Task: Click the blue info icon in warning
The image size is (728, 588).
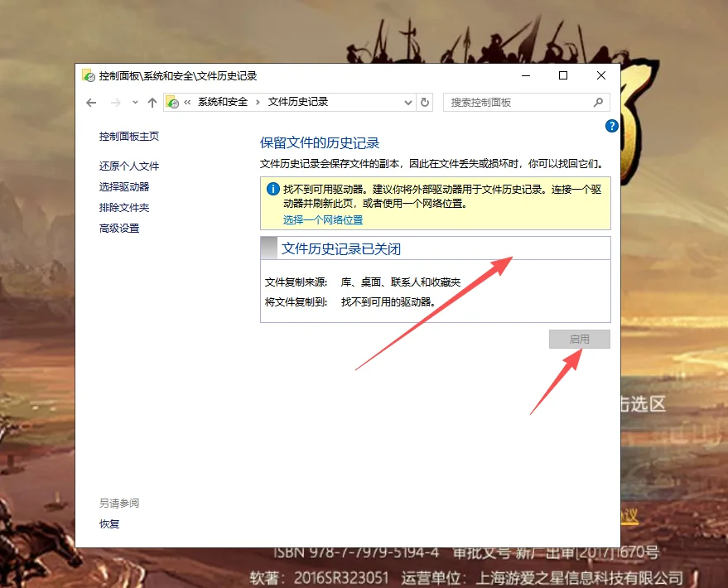Action: (273, 189)
